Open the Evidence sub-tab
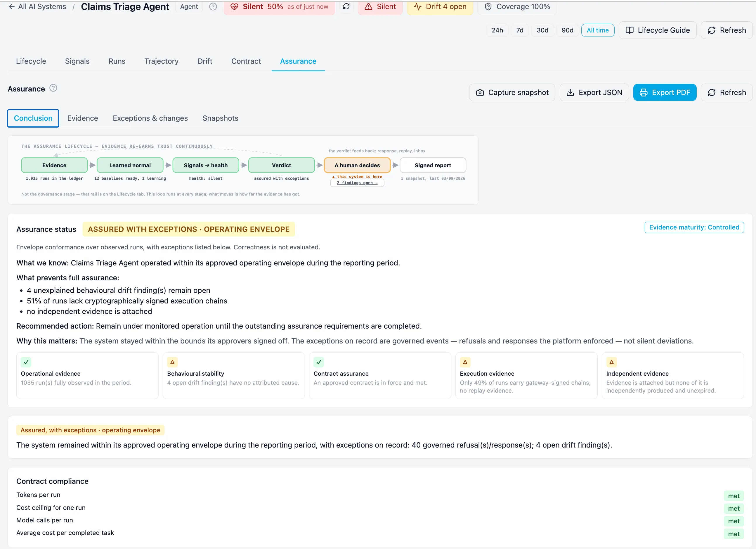The image size is (756, 549). [x=83, y=118]
